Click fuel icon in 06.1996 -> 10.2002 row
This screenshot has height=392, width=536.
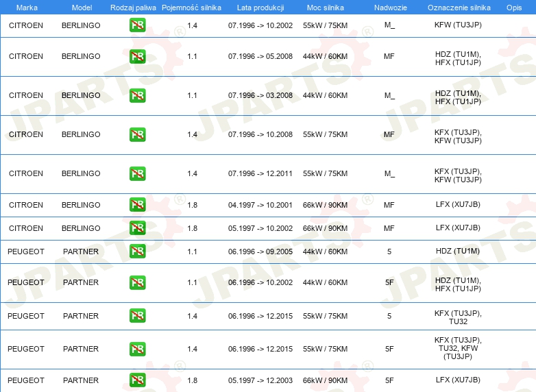click(x=137, y=282)
